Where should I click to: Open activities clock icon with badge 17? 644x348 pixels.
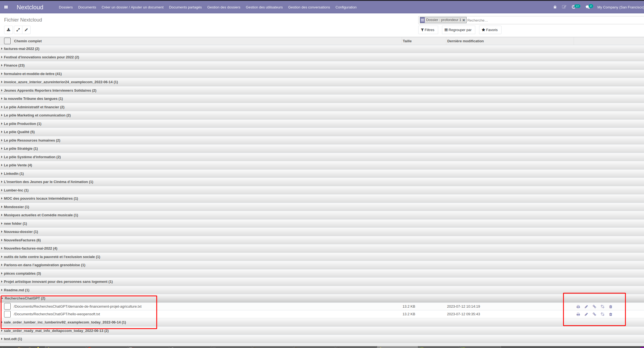(575, 7)
